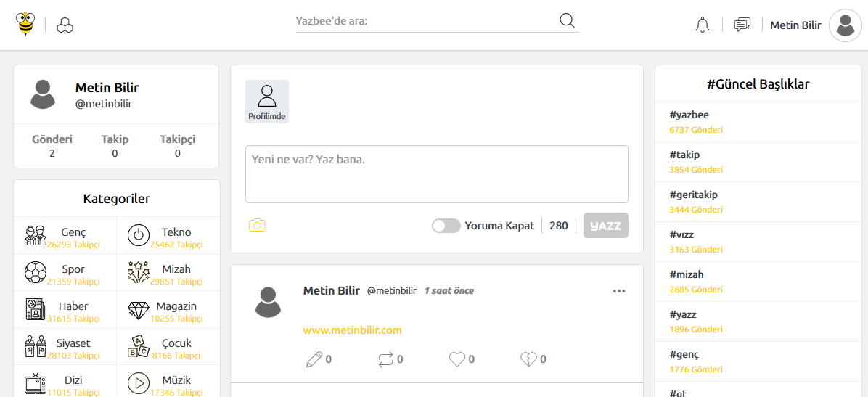Like the post with heart icon
868x397 pixels.
(x=456, y=359)
